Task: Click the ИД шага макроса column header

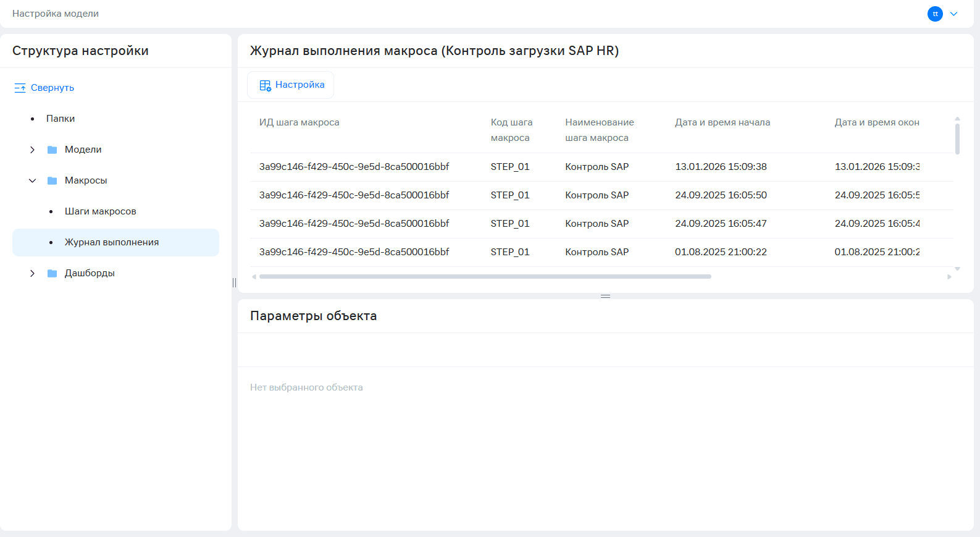Action: pyautogui.click(x=299, y=122)
